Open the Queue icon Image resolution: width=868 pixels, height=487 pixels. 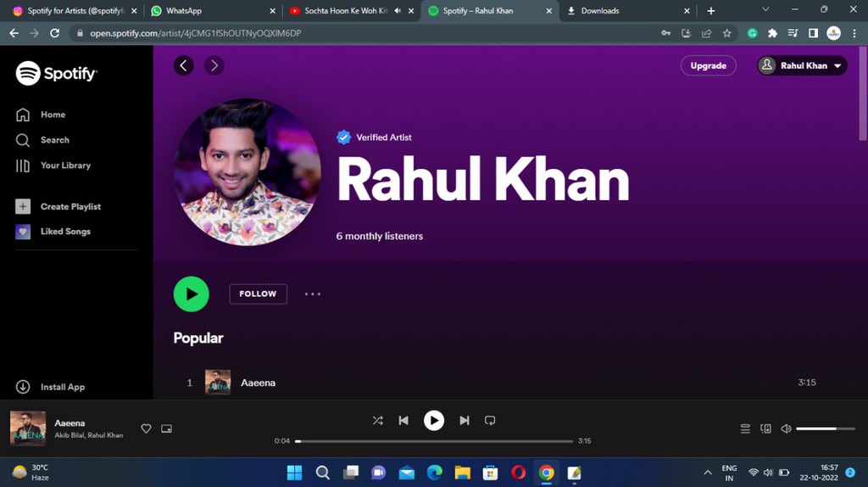[745, 428]
